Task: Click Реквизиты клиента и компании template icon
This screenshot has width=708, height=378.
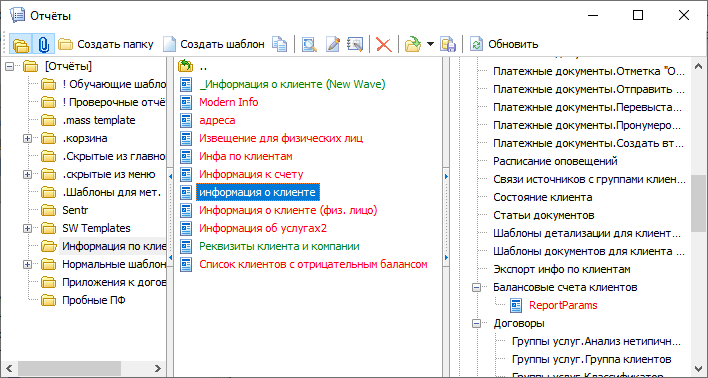Action: coord(186,247)
